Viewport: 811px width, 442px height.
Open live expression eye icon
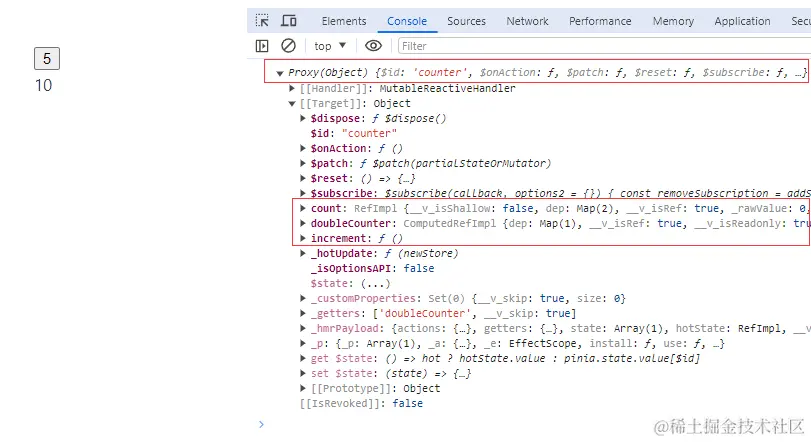373,46
